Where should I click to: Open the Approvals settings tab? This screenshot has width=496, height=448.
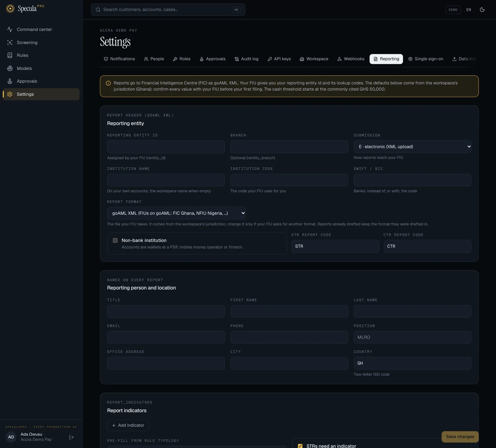[213, 59]
